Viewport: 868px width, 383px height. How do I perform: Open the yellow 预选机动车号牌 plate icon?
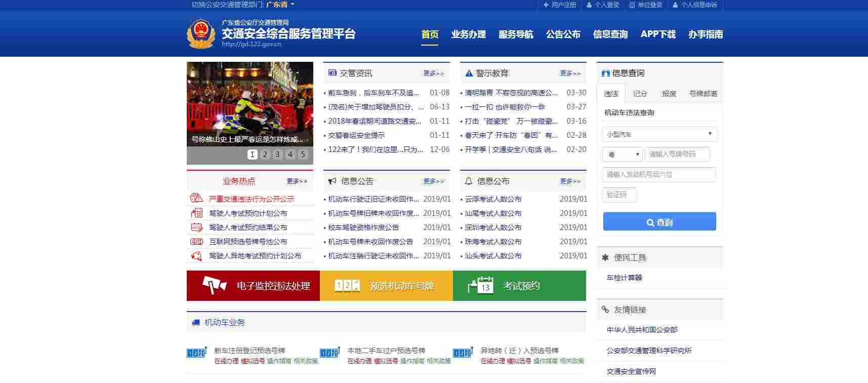click(x=347, y=285)
